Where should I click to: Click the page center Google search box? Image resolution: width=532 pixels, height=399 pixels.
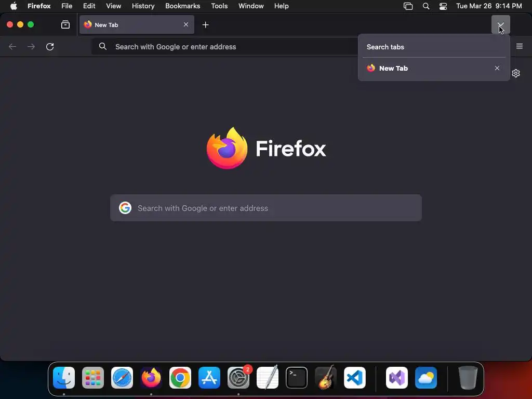coord(266,208)
